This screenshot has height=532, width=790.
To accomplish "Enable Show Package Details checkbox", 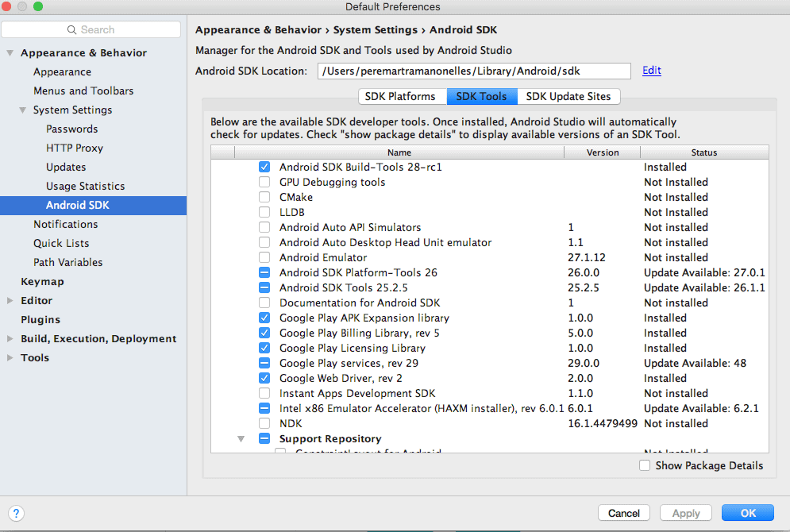I will (645, 465).
